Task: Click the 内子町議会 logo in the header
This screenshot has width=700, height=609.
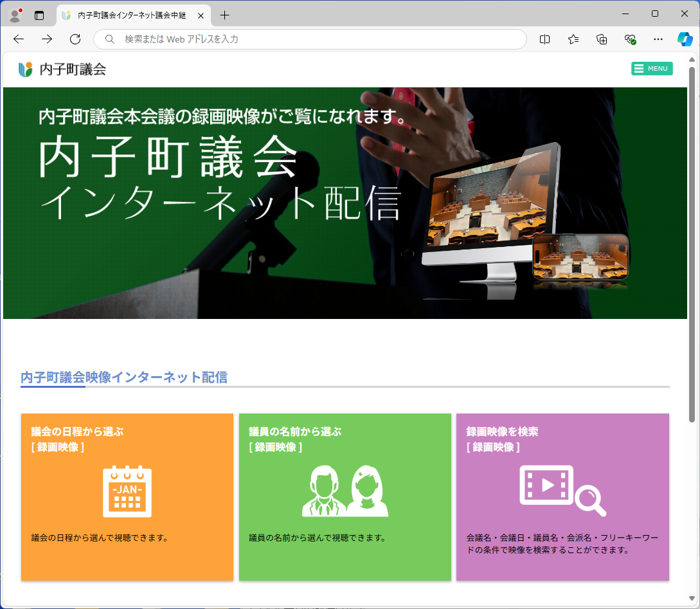Action: pyautogui.click(x=62, y=69)
